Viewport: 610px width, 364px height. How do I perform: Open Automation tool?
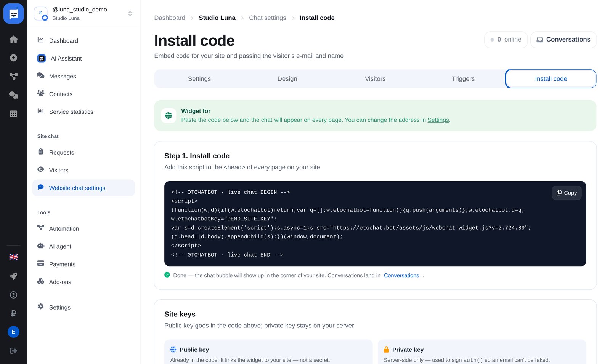(x=83, y=229)
